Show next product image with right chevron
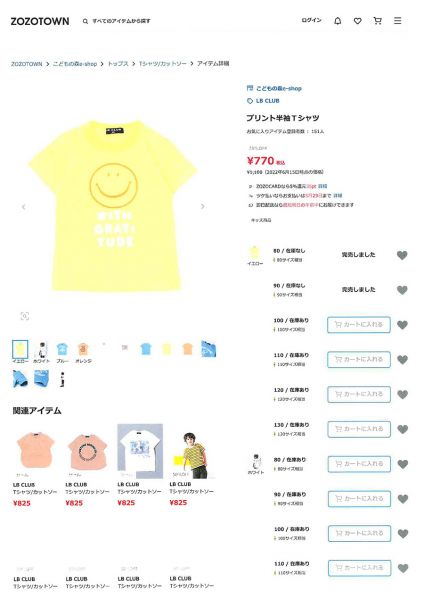The image size is (424, 600). [x=203, y=207]
